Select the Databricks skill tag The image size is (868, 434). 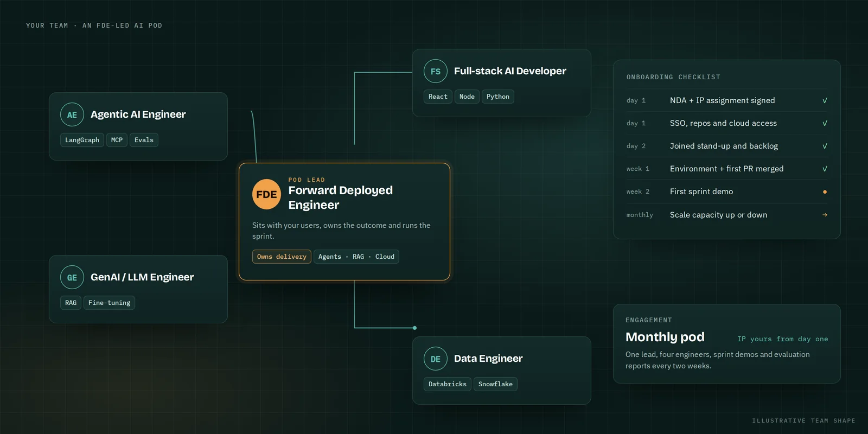pyautogui.click(x=448, y=384)
